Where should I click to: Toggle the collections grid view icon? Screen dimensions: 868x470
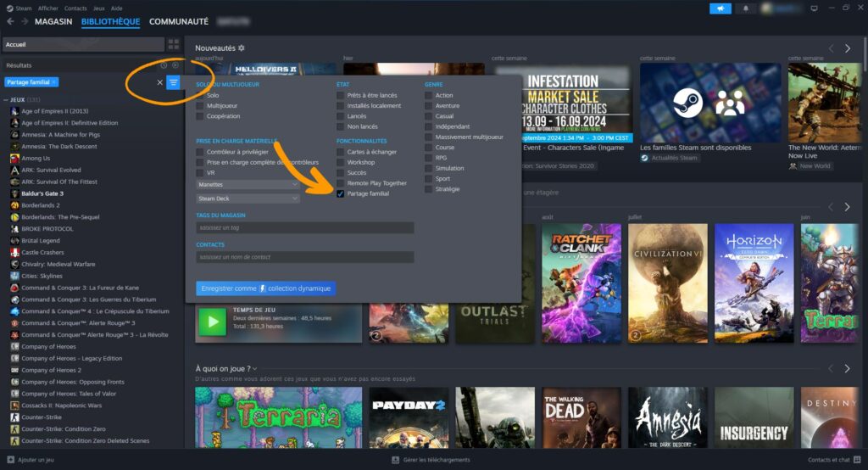(173, 44)
